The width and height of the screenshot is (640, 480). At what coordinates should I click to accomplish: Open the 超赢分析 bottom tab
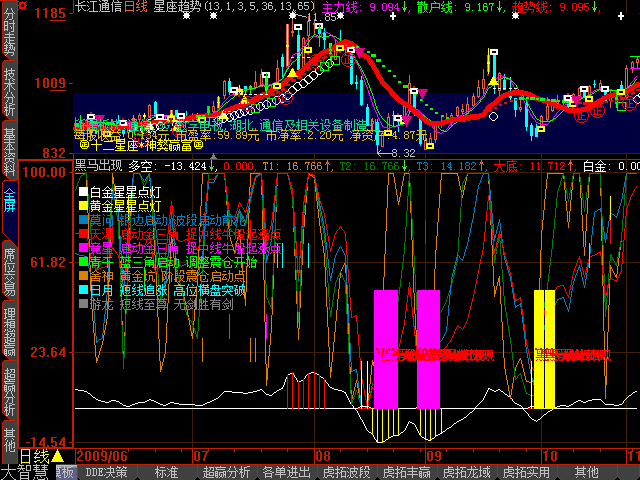pos(227,472)
